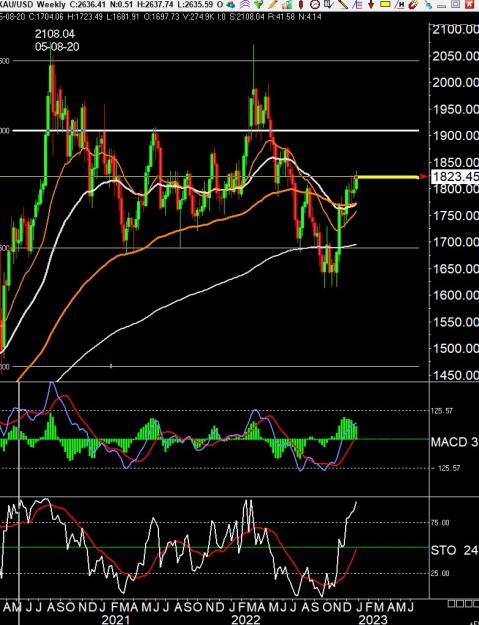The height and width of the screenshot is (625, 479).
Task: Click the STO stochastic indicator label
Action: tap(443, 550)
